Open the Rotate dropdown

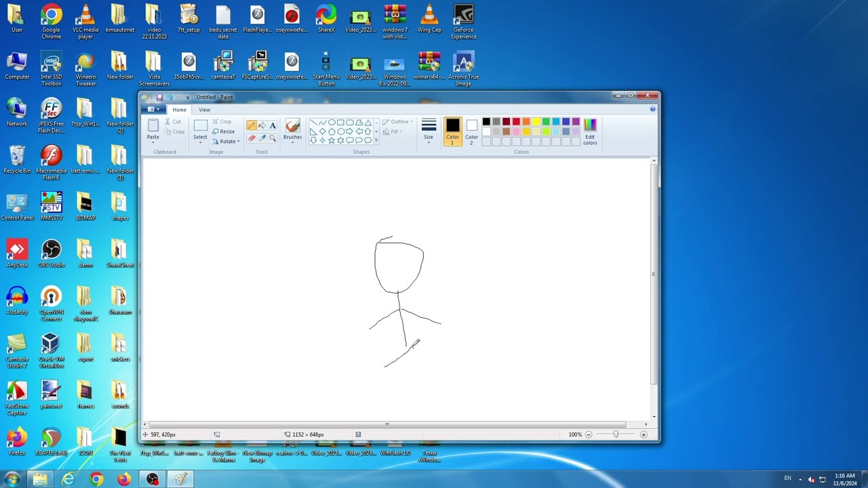coord(226,141)
